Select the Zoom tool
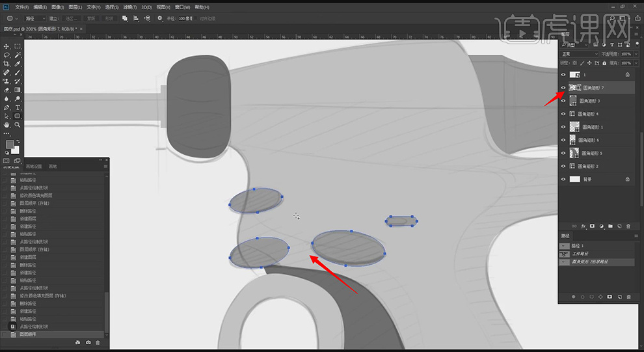 18,125
